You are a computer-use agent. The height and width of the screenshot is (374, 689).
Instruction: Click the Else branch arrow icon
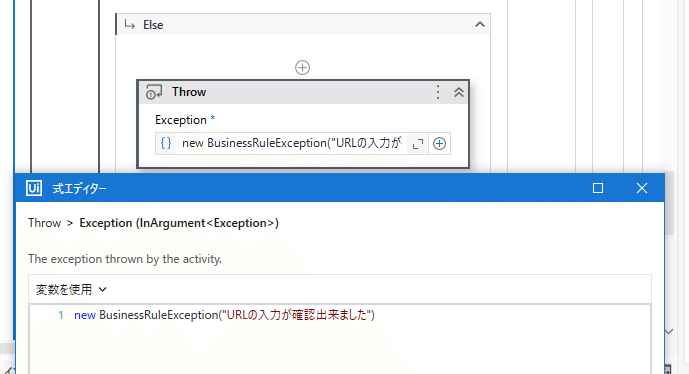(129, 25)
